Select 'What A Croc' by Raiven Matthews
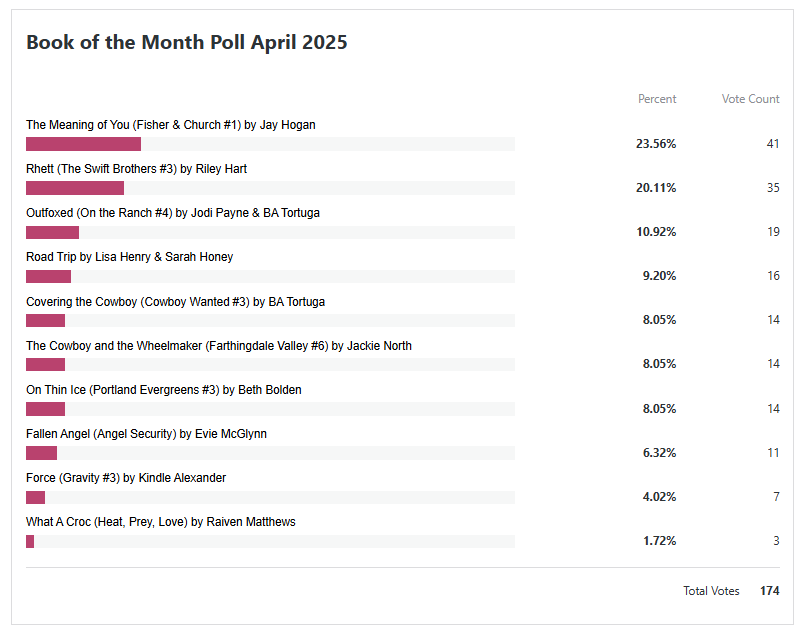Image resolution: width=806 pixels, height=632 pixels. 161,521
